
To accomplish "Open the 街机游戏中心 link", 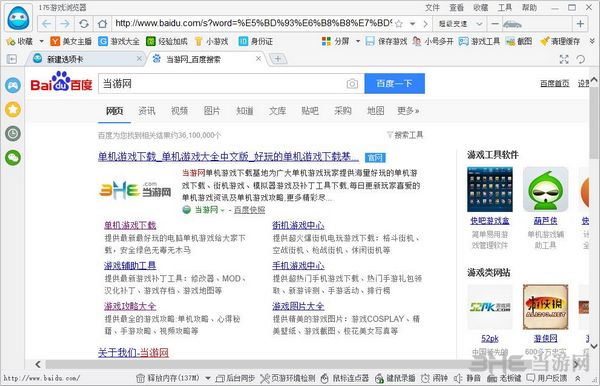I will click(x=298, y=225).
